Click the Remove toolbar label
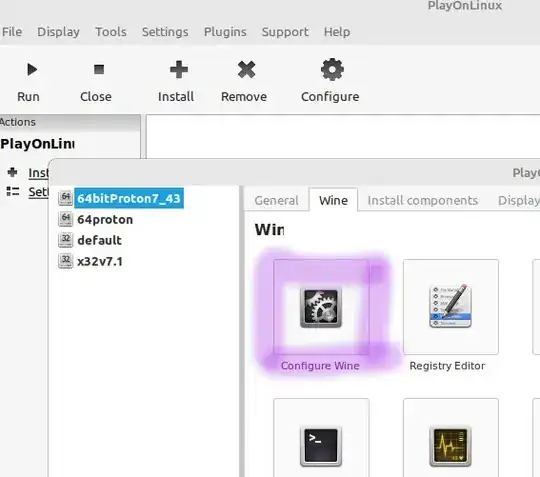Image resolution: width=540 pixels, height=477 pixels. tap(244, 97)
